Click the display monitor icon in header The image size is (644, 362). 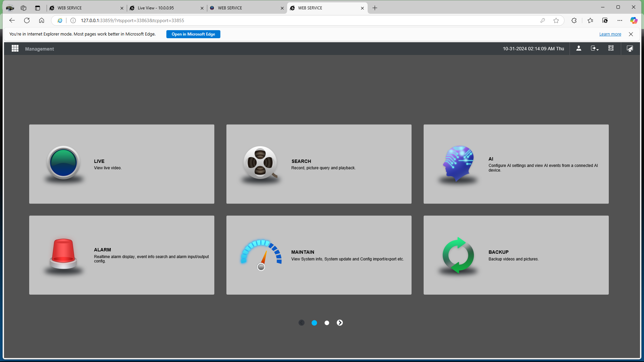click(630, 49)
